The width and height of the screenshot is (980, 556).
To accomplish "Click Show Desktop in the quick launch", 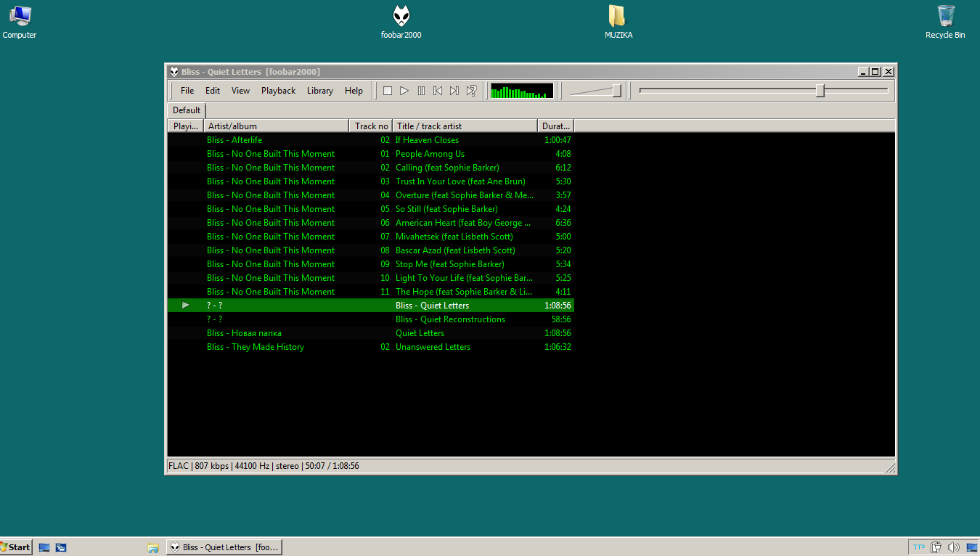I will (44, 547).
